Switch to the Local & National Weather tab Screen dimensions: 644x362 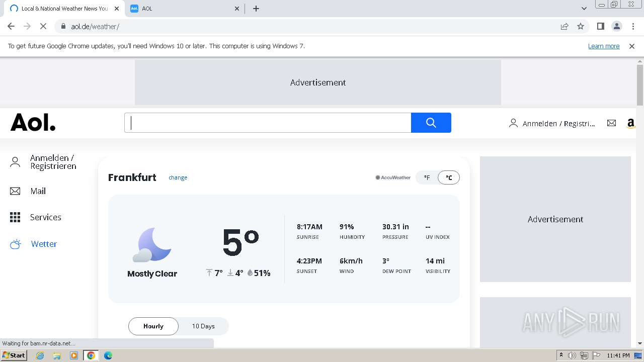[64, 9]
